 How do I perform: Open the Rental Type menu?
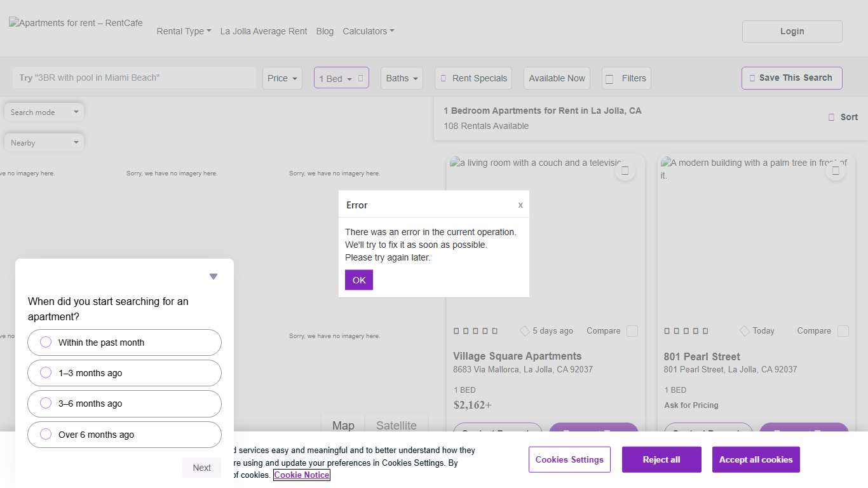click(184, 31)
